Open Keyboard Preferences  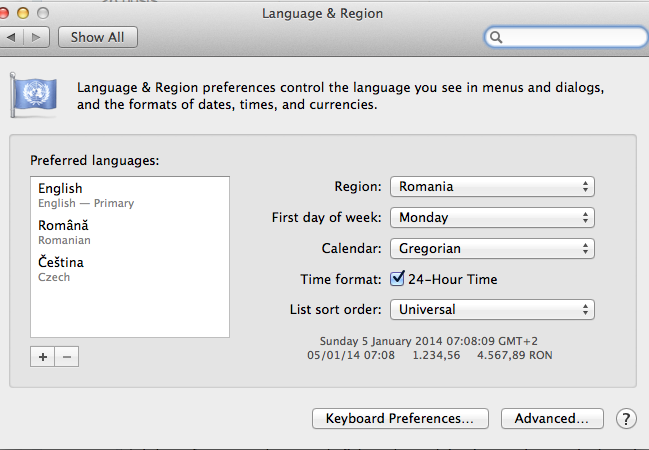tap(400, 419)
